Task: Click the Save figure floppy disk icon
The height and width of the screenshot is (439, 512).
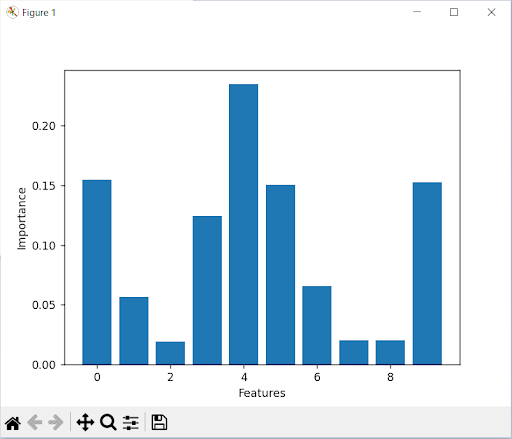Action: (x=159, y=422)
